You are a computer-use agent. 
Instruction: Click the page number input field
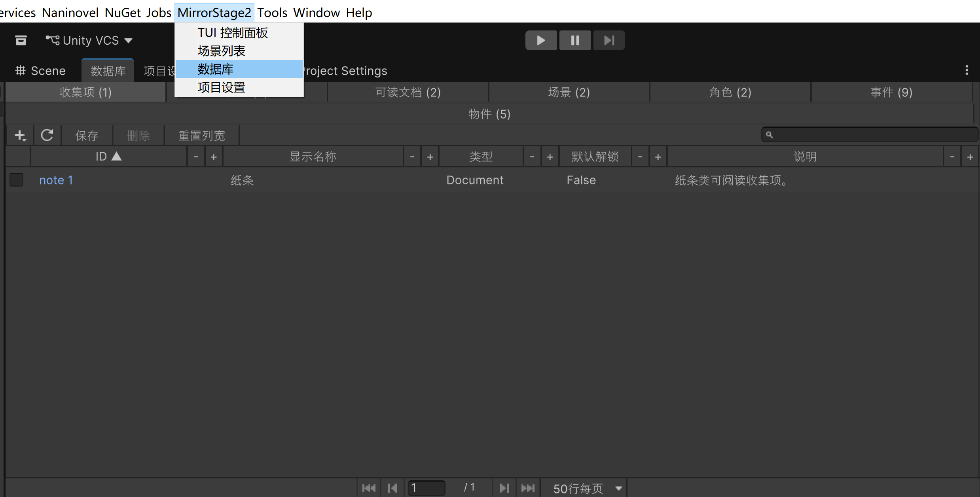pyautogui.click(x=426, y=488)
